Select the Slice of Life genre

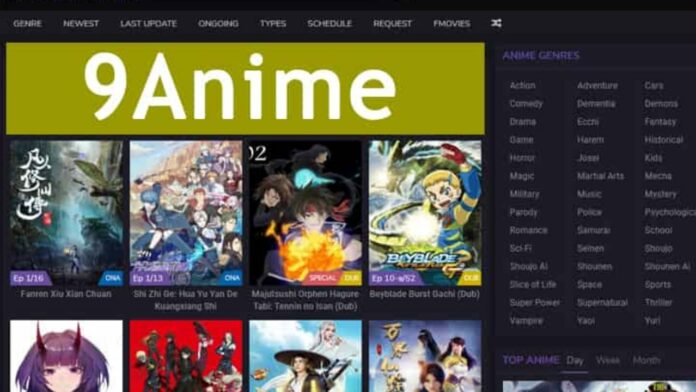(533, 285)
